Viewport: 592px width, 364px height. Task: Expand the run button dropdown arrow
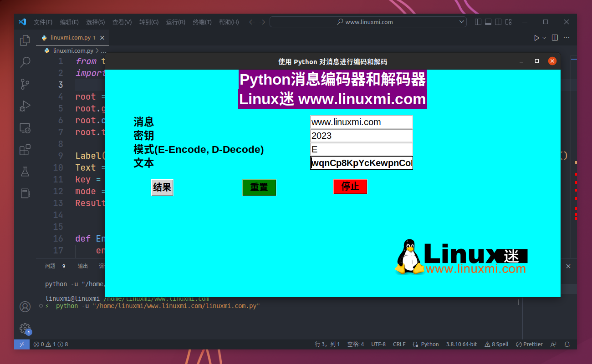544,38
